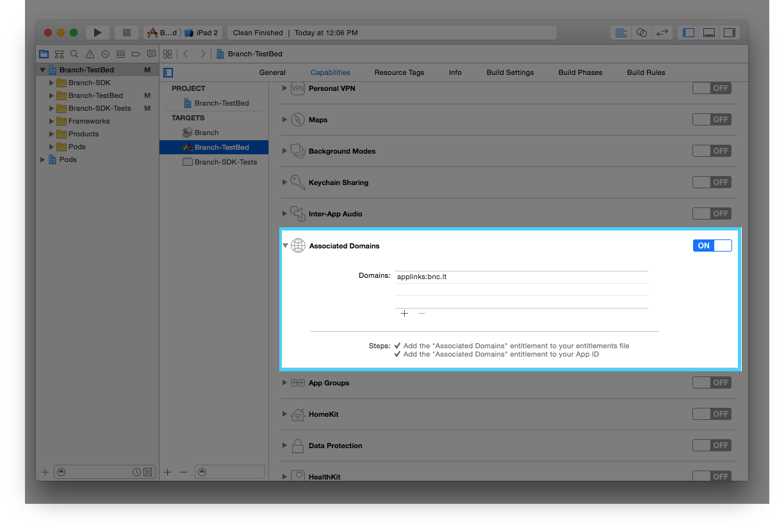Show only recent files clock filter
784x532 pixels.
(x=136, y=472)
